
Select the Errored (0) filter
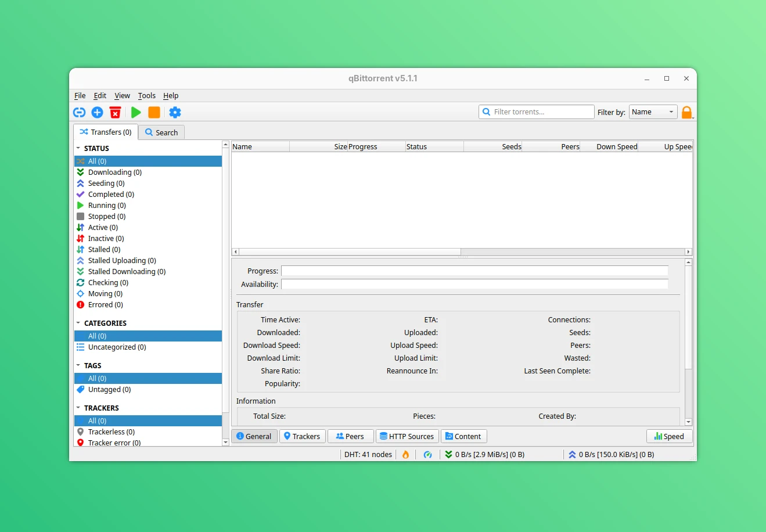pos(148,304)
